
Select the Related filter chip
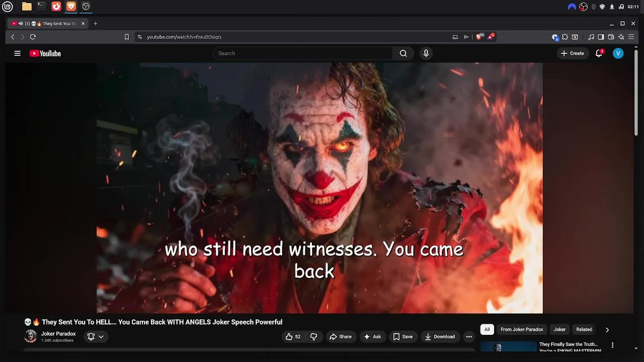[x=584, y=329]
